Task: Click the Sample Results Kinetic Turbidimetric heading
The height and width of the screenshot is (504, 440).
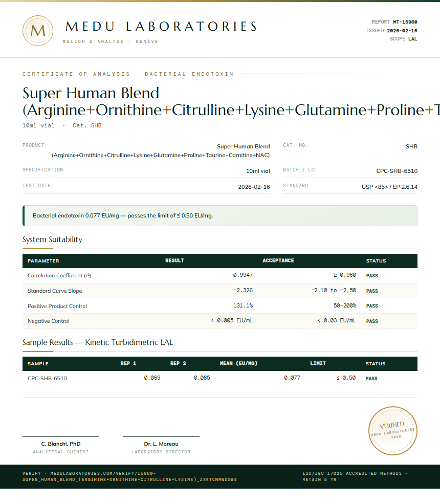Action: (x=98, y=342)
